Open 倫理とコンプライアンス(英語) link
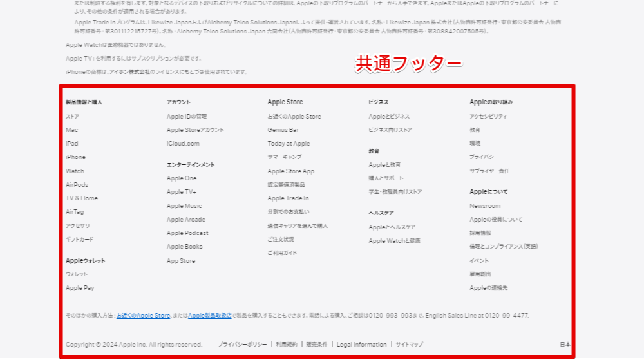Image resolution: width=644 pixels, height=362 pixels. (504, 247)
